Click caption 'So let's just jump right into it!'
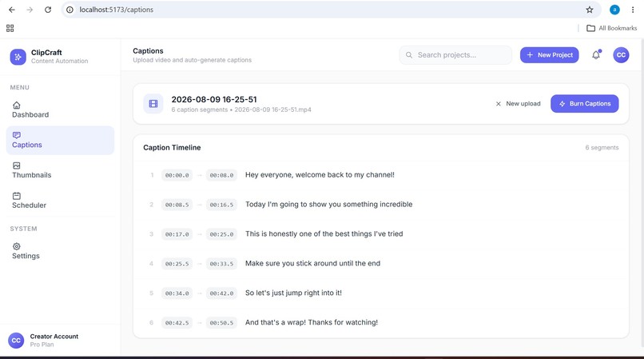The height and width of the screenshot is (359, 644). tap(293, 293)
